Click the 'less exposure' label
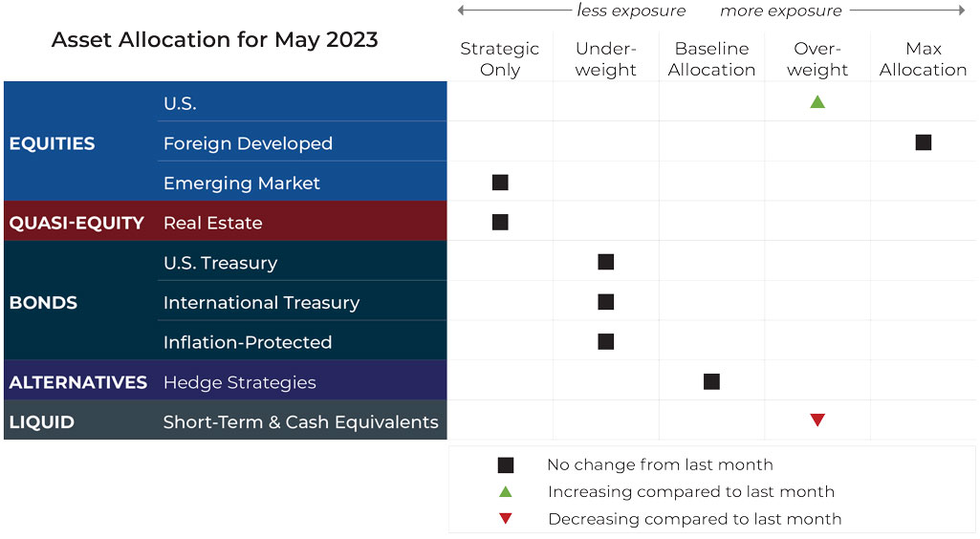Image resolution: width=980 pixels, height=539 pixels. tap(631, 11)
